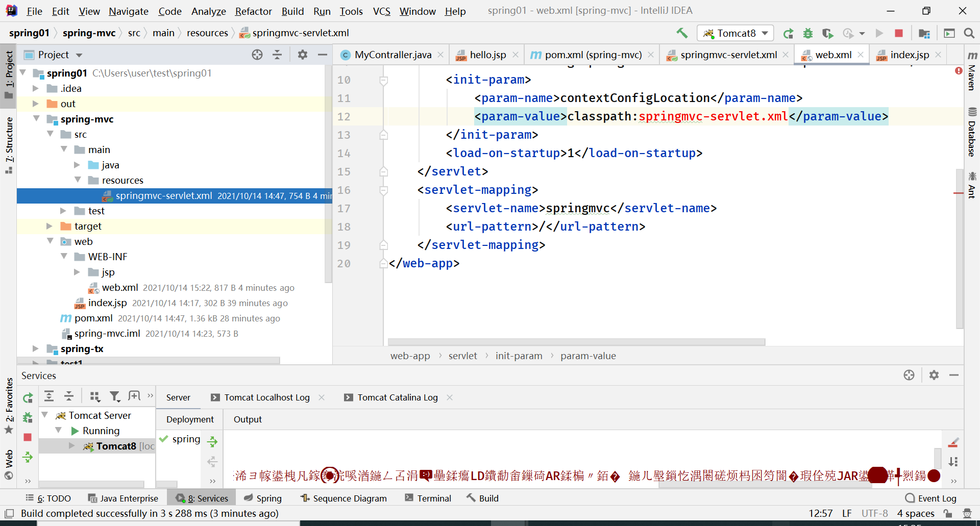Image resolution: width=980 pixels, height=526 pixels.
Task: Select index.jsp in the project tree
Action: 107,303
